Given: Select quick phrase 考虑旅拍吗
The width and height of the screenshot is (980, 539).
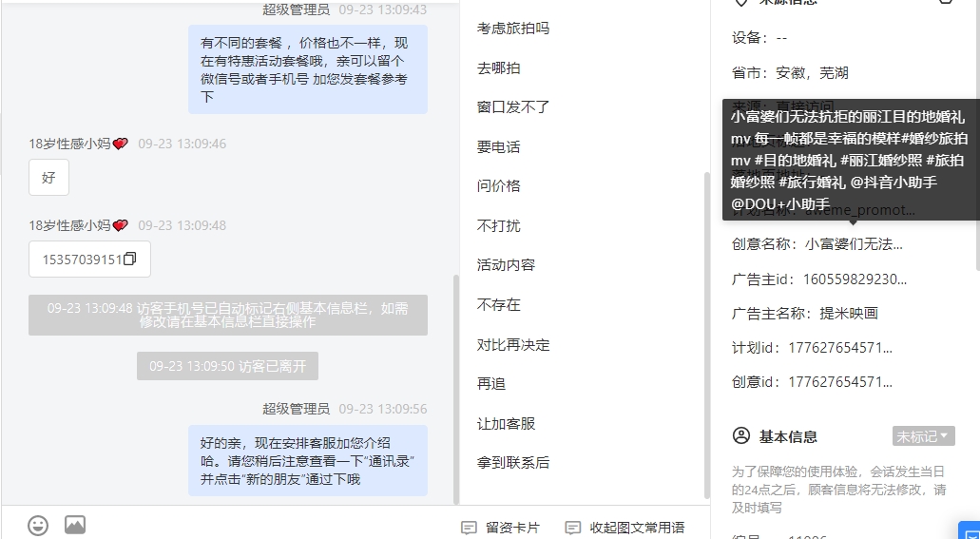Looking at the screenshot, I should point(513,29).
